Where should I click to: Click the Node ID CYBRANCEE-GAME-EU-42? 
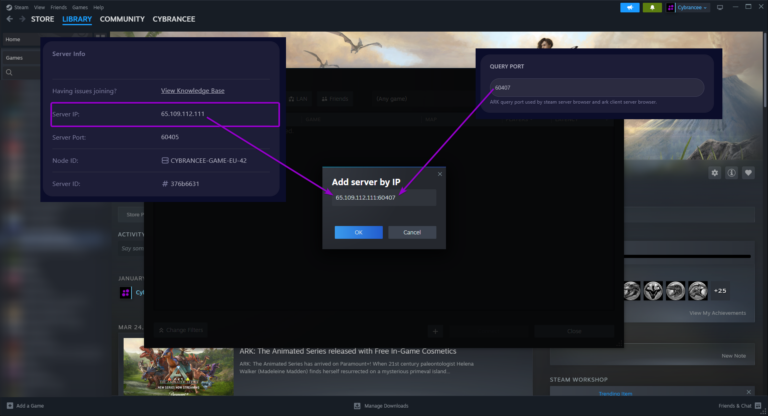click(204, 160)
